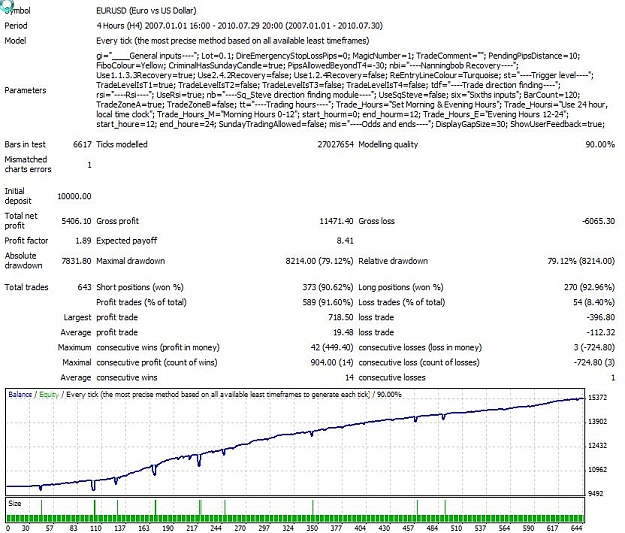Click the relative drawdown value 79.12% (8214.00)

[581, 261]
